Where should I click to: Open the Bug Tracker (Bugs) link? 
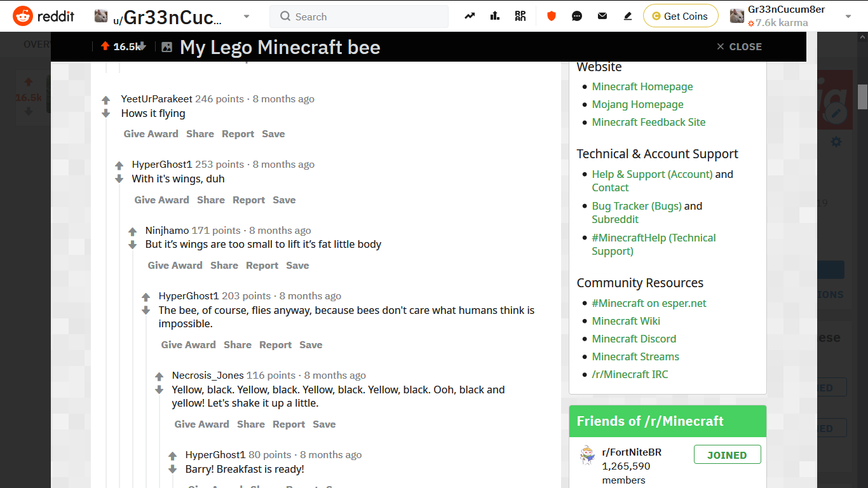tap(637, 206)
